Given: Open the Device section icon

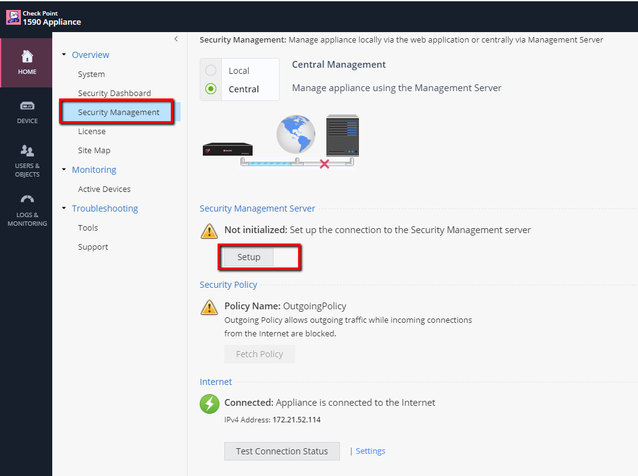Looking at the screenshot, I should coord(27,106).
